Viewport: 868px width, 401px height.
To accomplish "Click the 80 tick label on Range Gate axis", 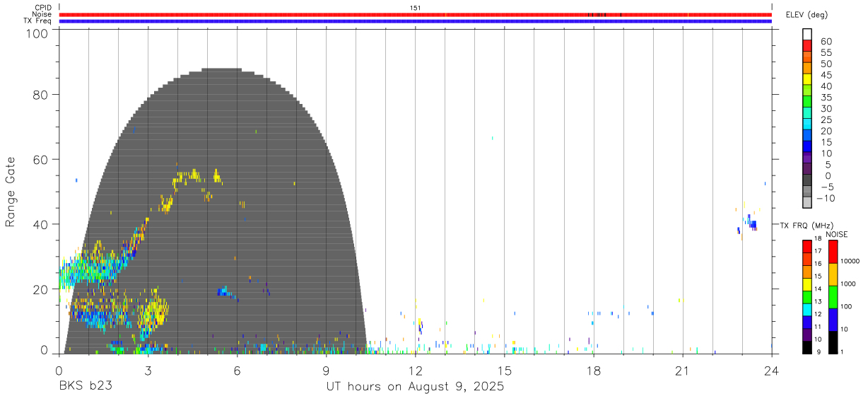I will tap(40, 95).
